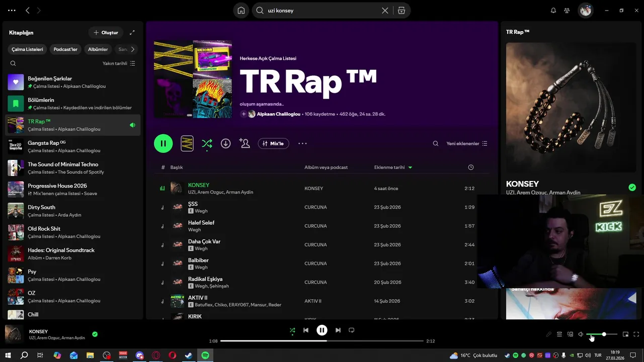This screenshot has width=644, height=362.
Task: Toggle shuffle in the playlist header
Action: [x=207, y=144]
